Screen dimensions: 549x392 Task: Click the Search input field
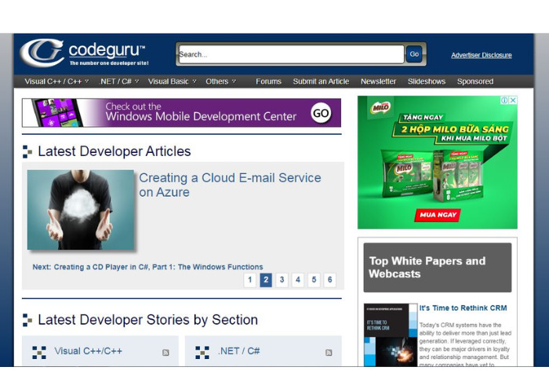coord(291,54)
